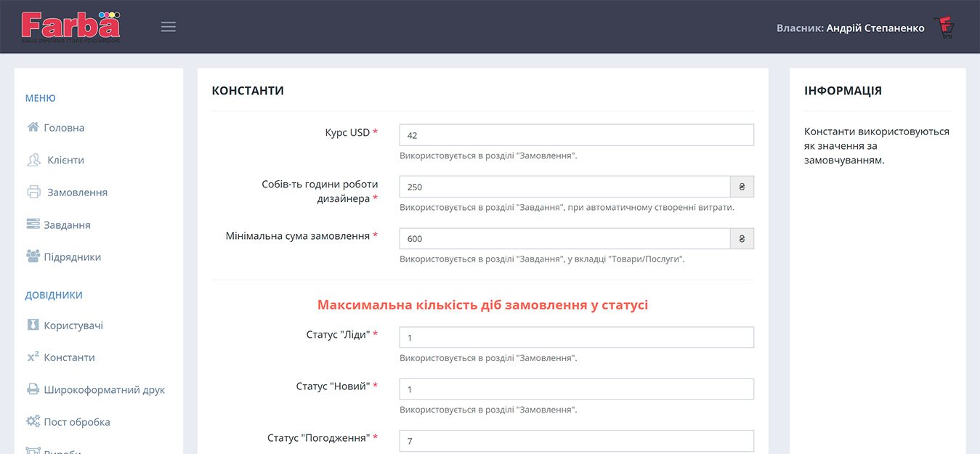Click the group icon beside Підрядники
Screen dimensions: 980x454
pos(33,256)
